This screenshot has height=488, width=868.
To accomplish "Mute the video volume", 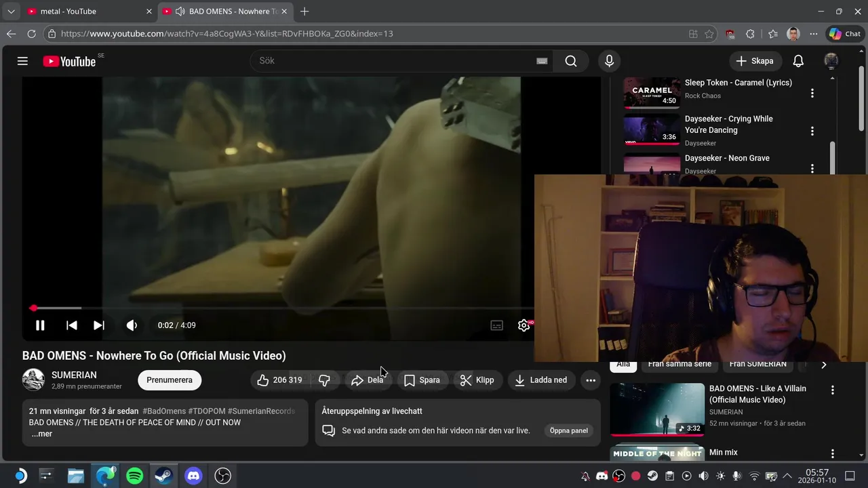I will (x=132, y=325).
